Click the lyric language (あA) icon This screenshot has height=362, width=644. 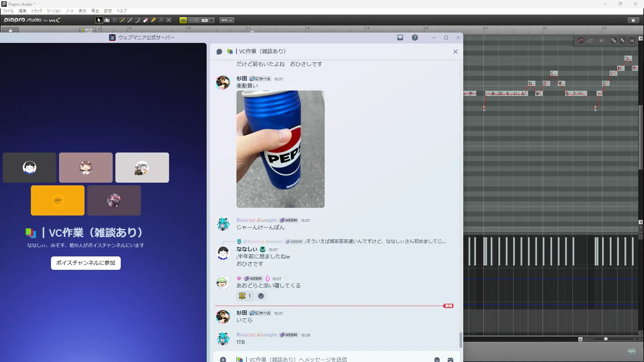[623, 41]
